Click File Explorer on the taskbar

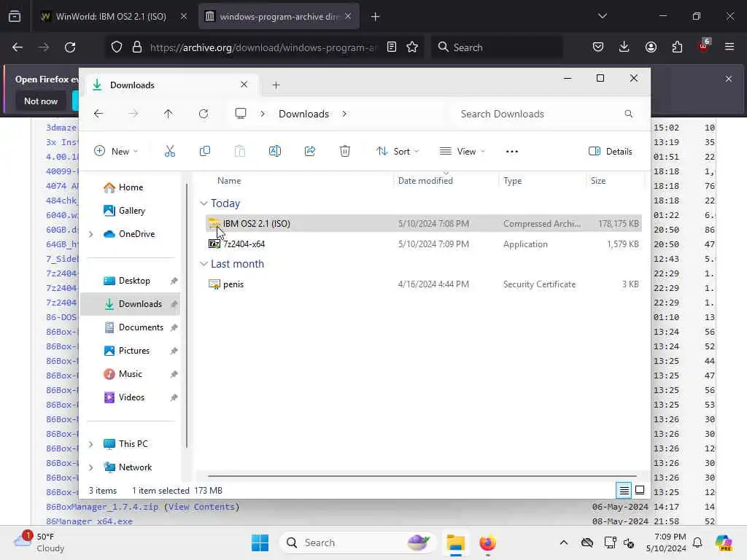coord(455,542)
